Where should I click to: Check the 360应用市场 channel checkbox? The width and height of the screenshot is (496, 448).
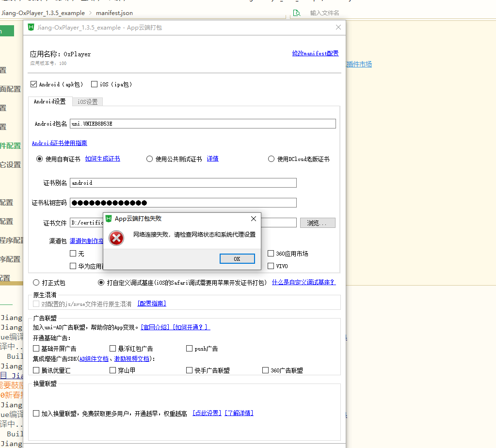tap(271, 254)
